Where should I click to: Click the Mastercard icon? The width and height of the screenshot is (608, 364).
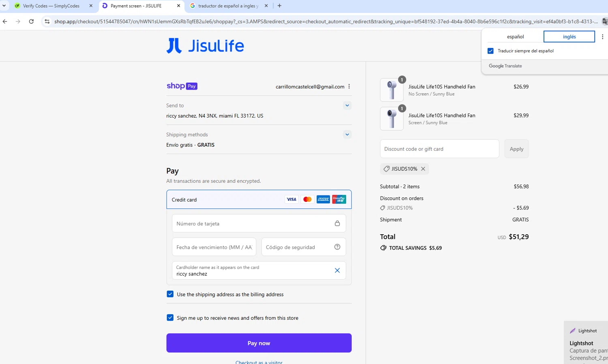(x=307, y=199)
